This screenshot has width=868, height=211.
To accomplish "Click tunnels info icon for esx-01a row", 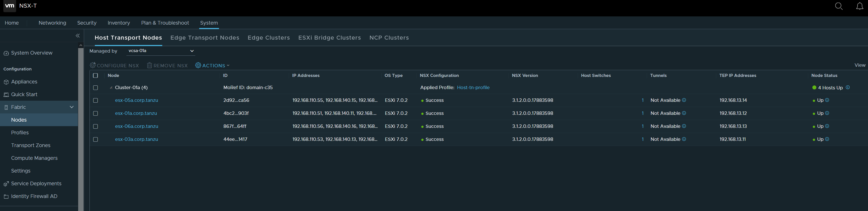I will coord(684,113).
